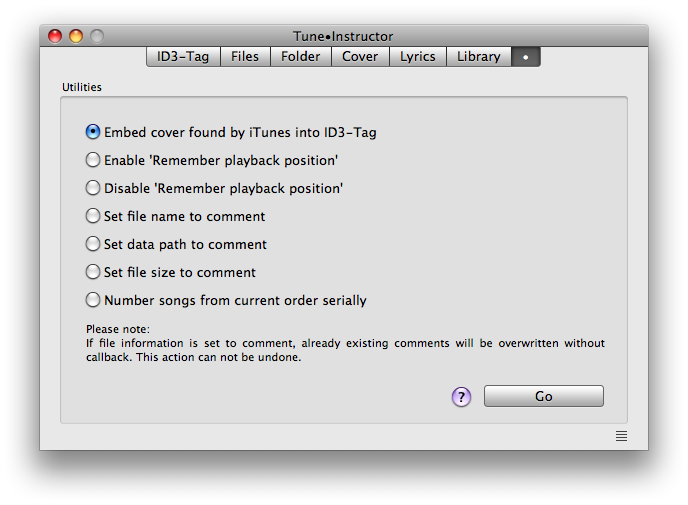Open the purple help question mark icon
Viewport: 688px width, 505px height.
pos(461,397)
